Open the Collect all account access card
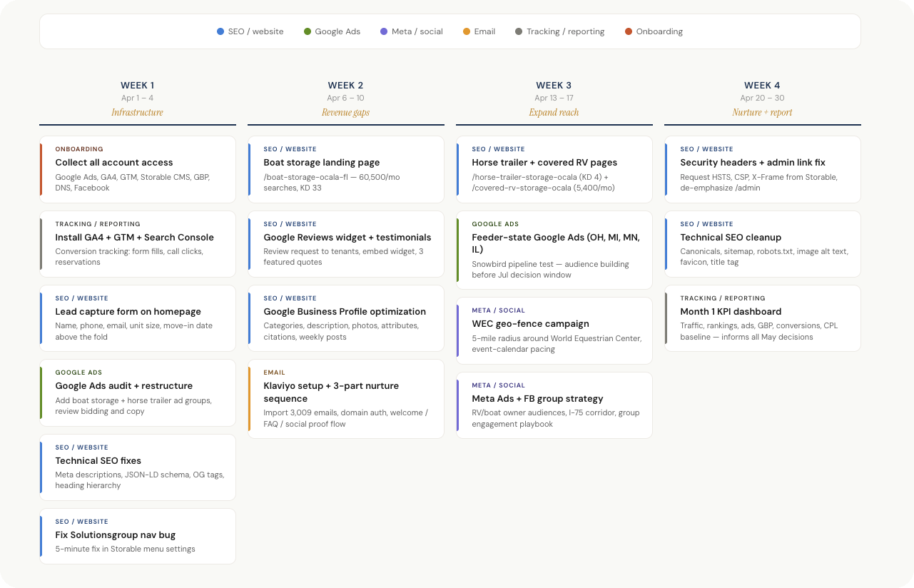The image size is (914, 588). point(138,169)
